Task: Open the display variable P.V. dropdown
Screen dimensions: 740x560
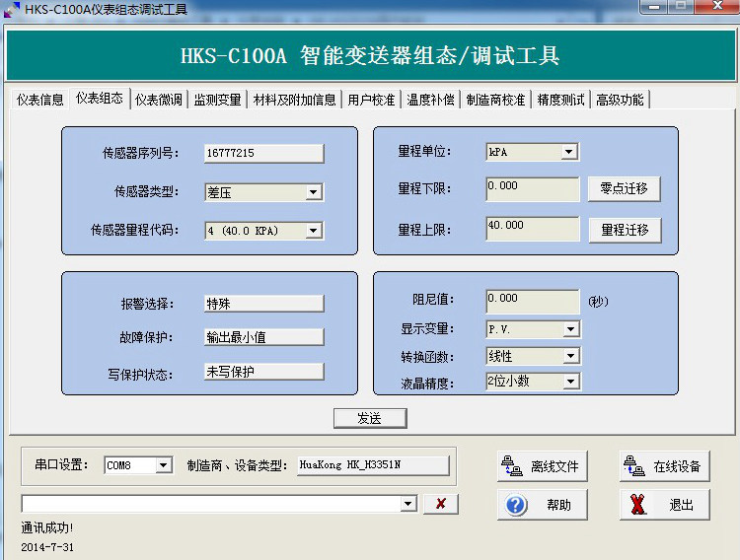Action: [x=571, y=329]
